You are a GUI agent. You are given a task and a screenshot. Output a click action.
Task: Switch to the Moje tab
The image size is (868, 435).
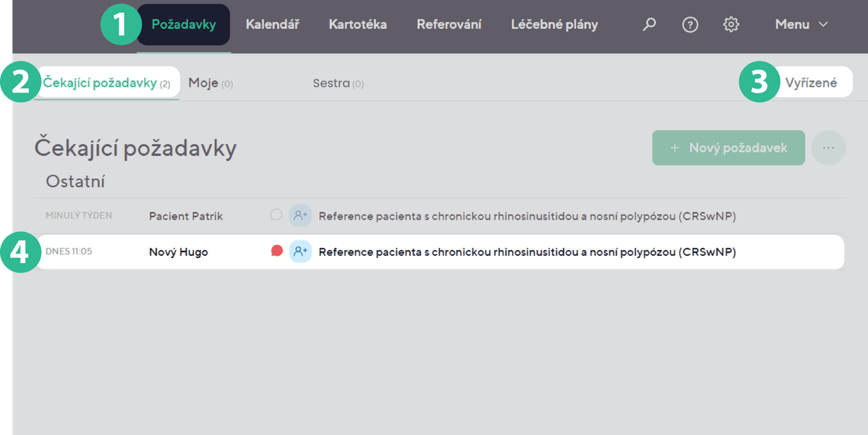click(x=210, y=83)
